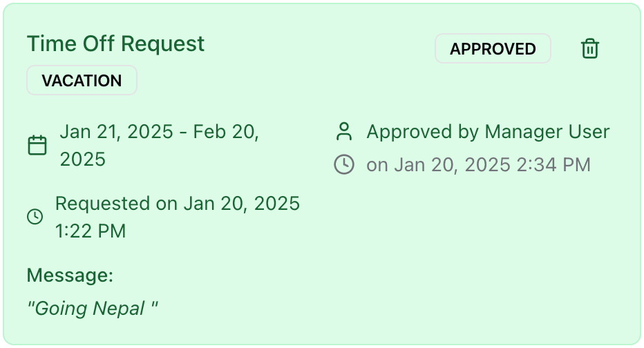Delete the time off request via trash icon

[590, 48]
